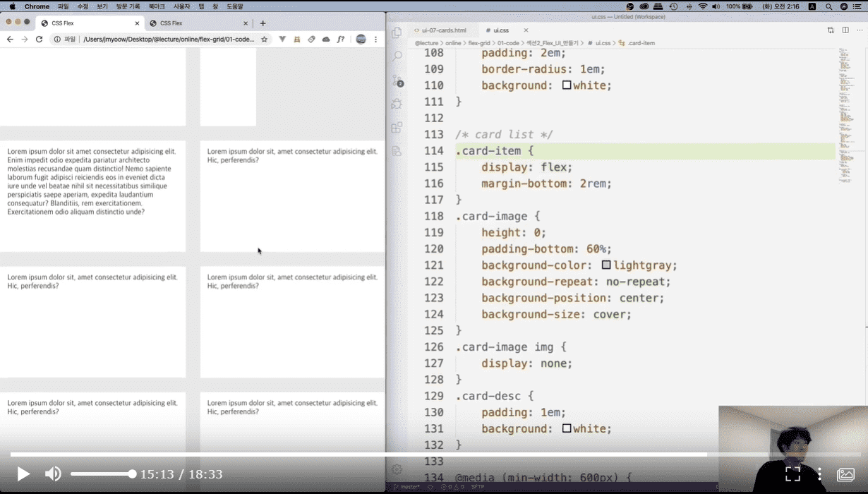Image resolution: width=868 pixels, height=494 pixels.
Task: Open the Apple menu
Action: pos(12,6)
